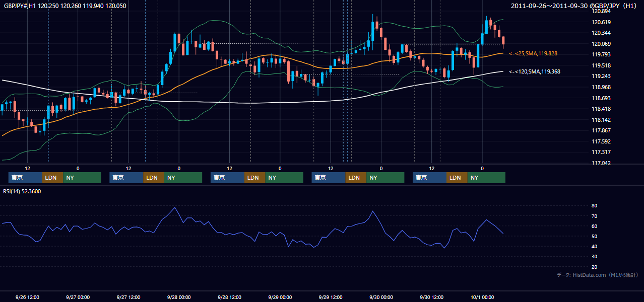
Task: Click the 9/27 00:00 time axis label
Action: point(78,297)
